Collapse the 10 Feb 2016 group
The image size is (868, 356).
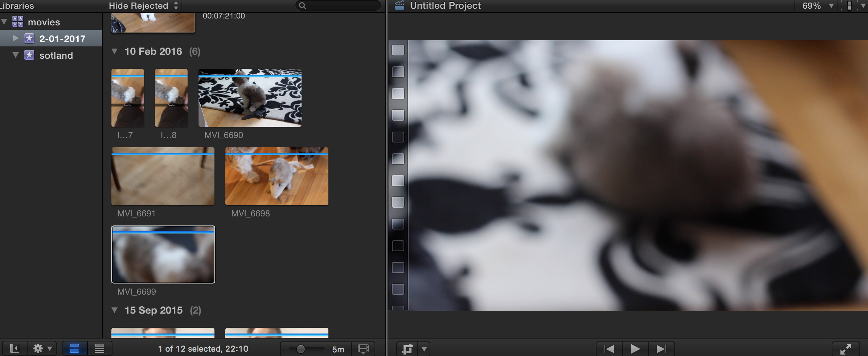point(115,51)
